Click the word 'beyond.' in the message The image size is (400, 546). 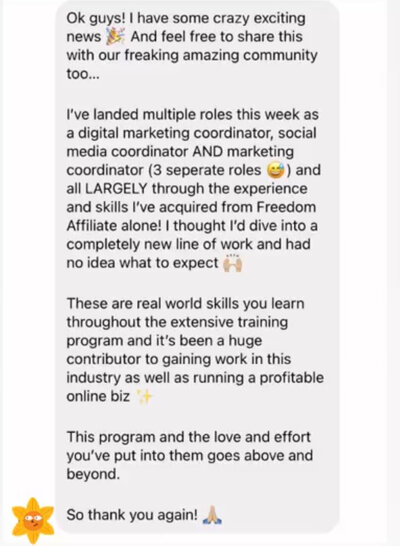point(93,474)
